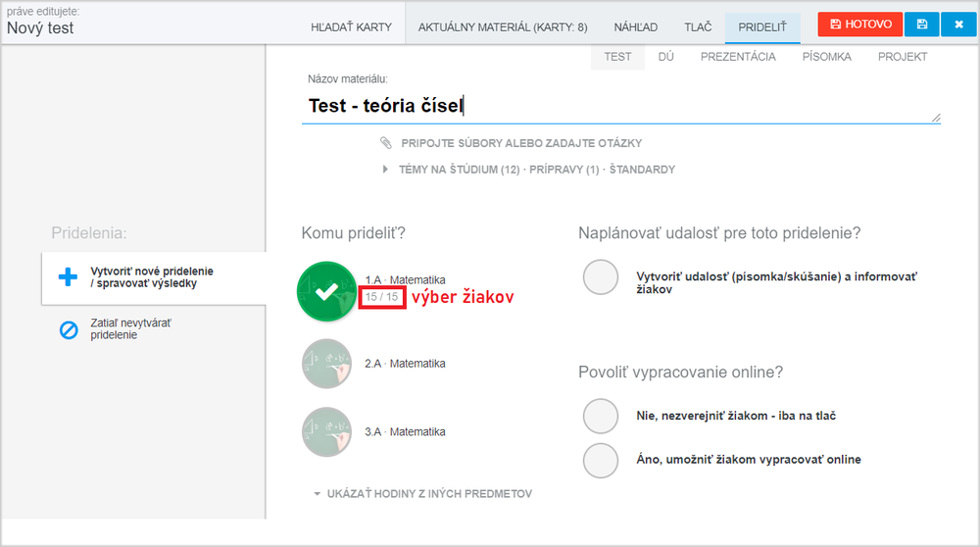Viewport: 980px width, 547px height.
Task: Click the blue plus icon for new assignment
Action: (69, 277)
